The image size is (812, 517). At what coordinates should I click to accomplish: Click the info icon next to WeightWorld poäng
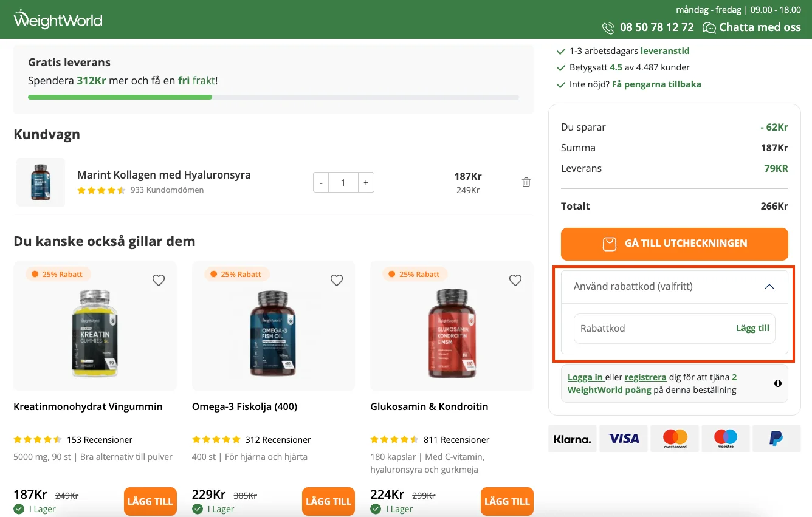pyautogui.click(x=777, y=383)
